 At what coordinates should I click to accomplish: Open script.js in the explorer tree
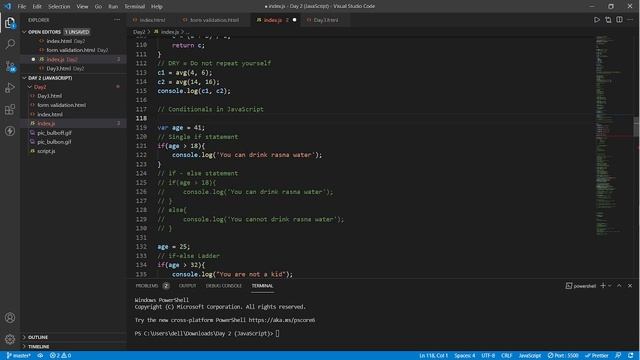click(x=73, y=151)
